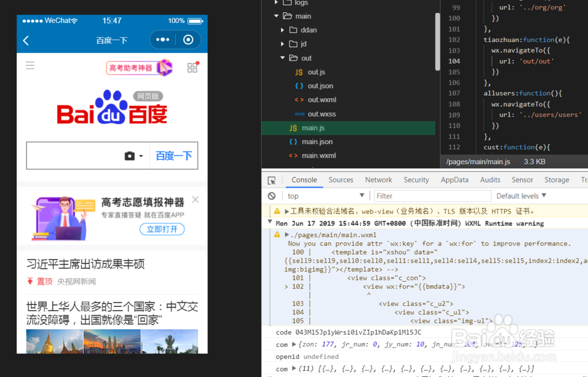The height and width of the screenshot is (377, 588).
Task: Open the Baidu grid apps icon
Action: pyautogui.click(x=193, y=67)
